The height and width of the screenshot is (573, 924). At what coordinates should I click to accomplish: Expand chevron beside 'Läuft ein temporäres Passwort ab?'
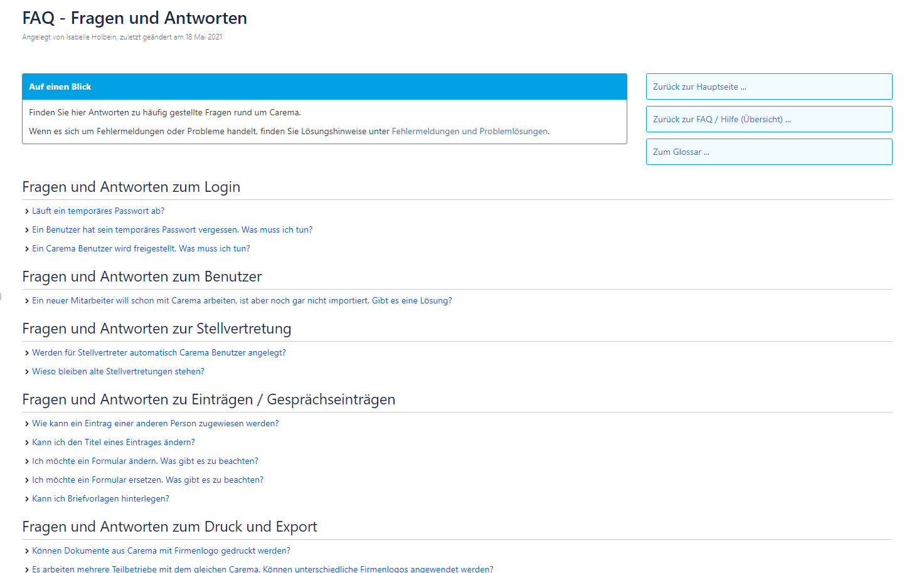pyautogui.click(x=27, y=212)
